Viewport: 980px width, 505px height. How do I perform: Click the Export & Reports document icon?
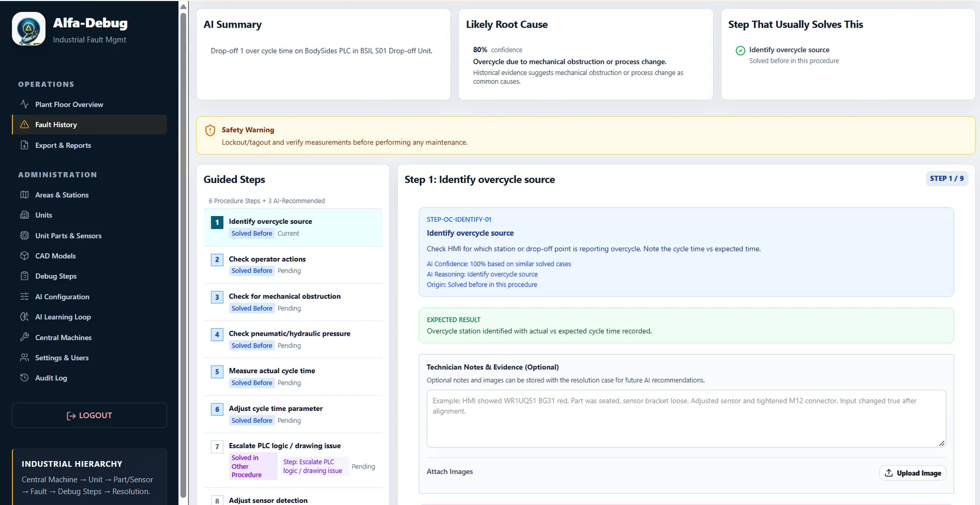24,145
